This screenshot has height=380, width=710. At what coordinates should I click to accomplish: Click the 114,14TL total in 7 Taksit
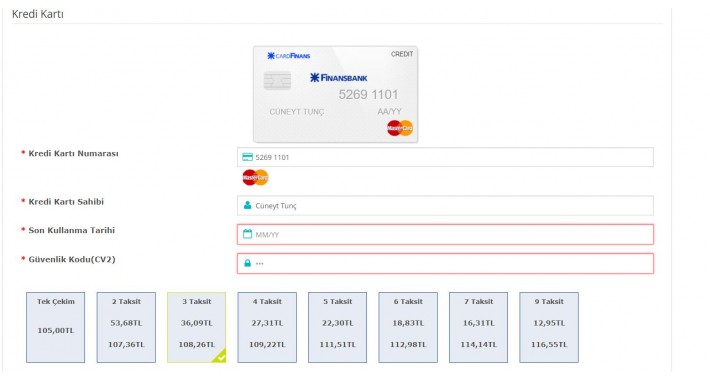click(x=479, y=345)
